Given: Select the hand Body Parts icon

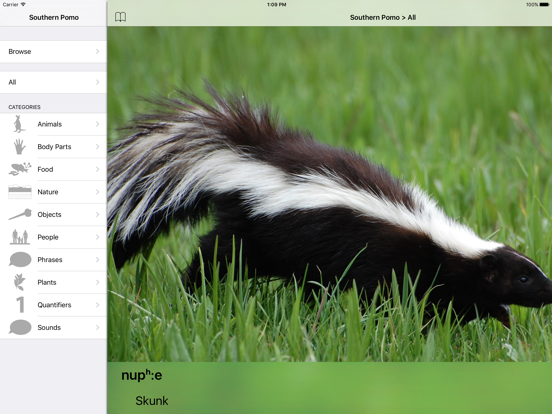Looking at the screenshot, I should [x=20, y=146].
